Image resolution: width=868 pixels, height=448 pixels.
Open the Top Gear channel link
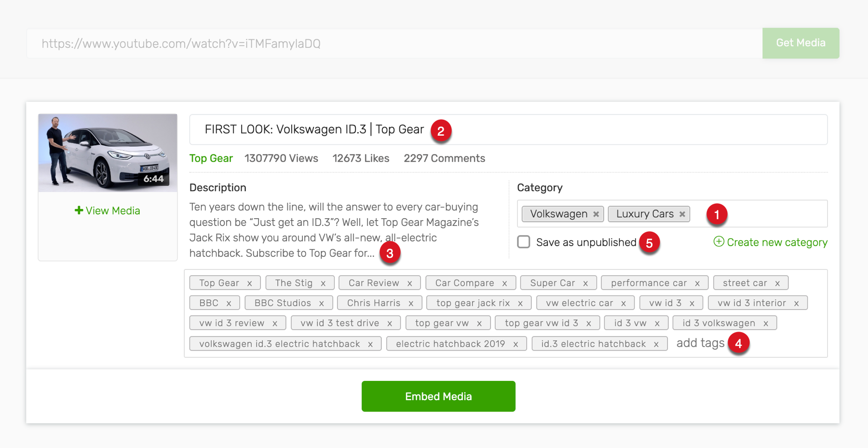point(211,158)
